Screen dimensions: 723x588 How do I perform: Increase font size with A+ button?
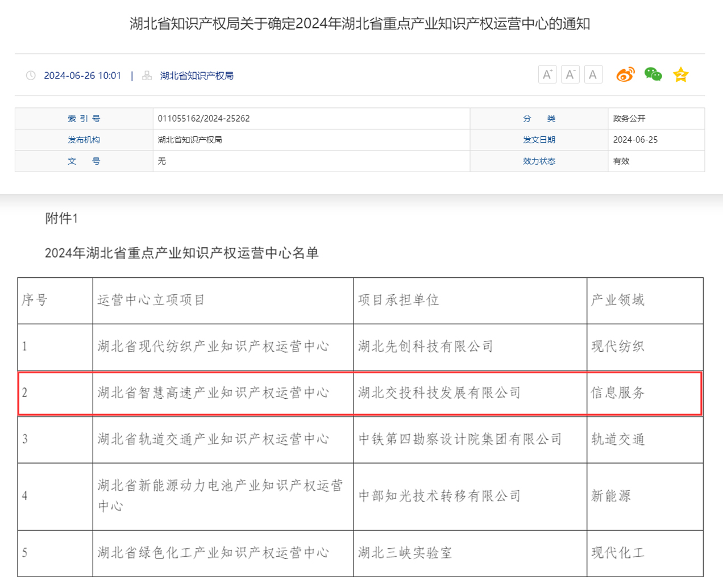[x=547, y=74]
